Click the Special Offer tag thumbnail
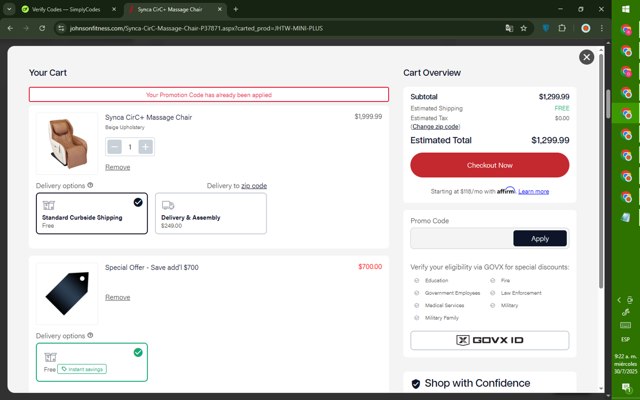The image size is (640, 400). click(67, 294)
